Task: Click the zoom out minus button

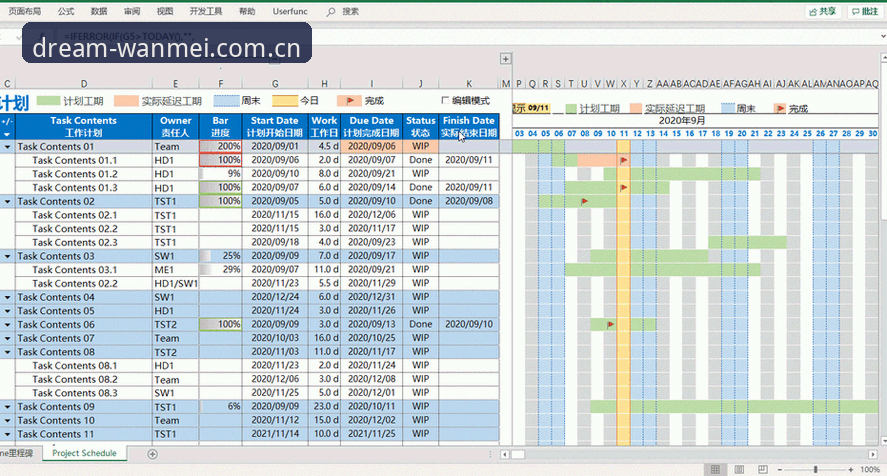Action: tap(780, 469)
